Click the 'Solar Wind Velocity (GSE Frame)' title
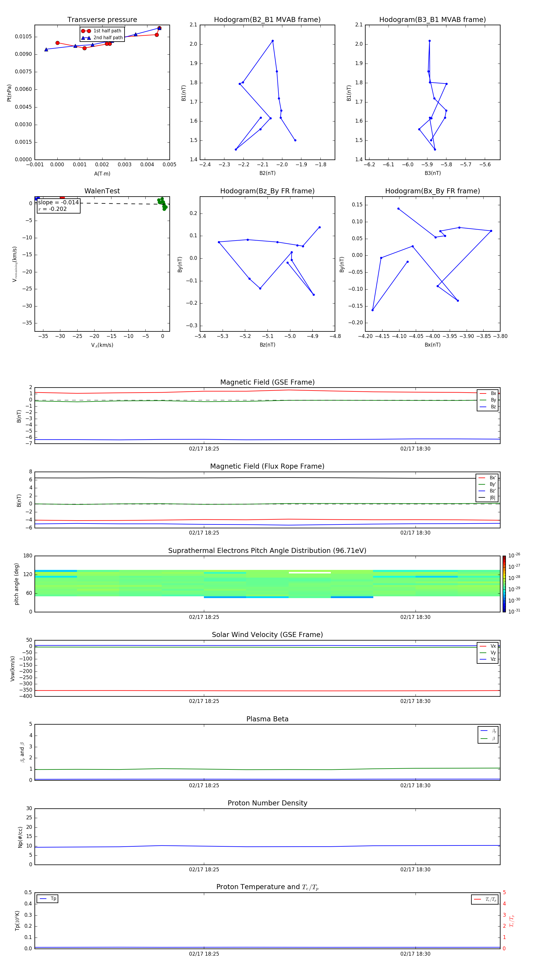 pyautogui.click(x=267, y=635)
